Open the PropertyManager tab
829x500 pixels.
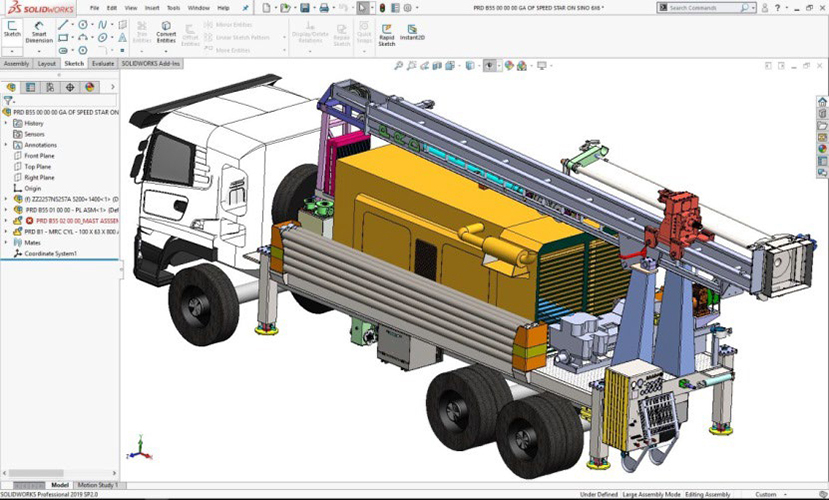click(x=31, y=87)
